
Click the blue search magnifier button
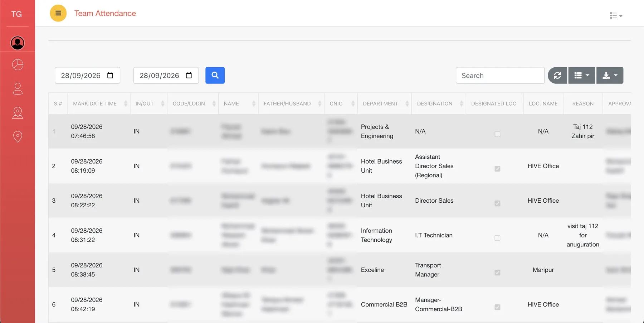tap(215, 75)
